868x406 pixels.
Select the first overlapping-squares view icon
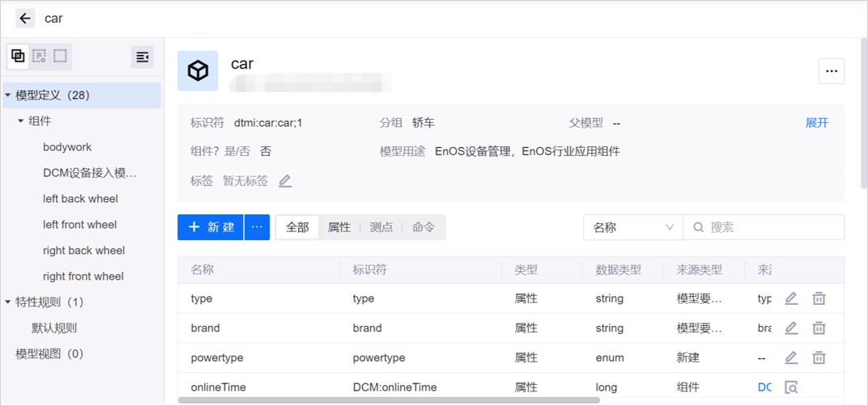pyautogui.click(x=18, y=57)
